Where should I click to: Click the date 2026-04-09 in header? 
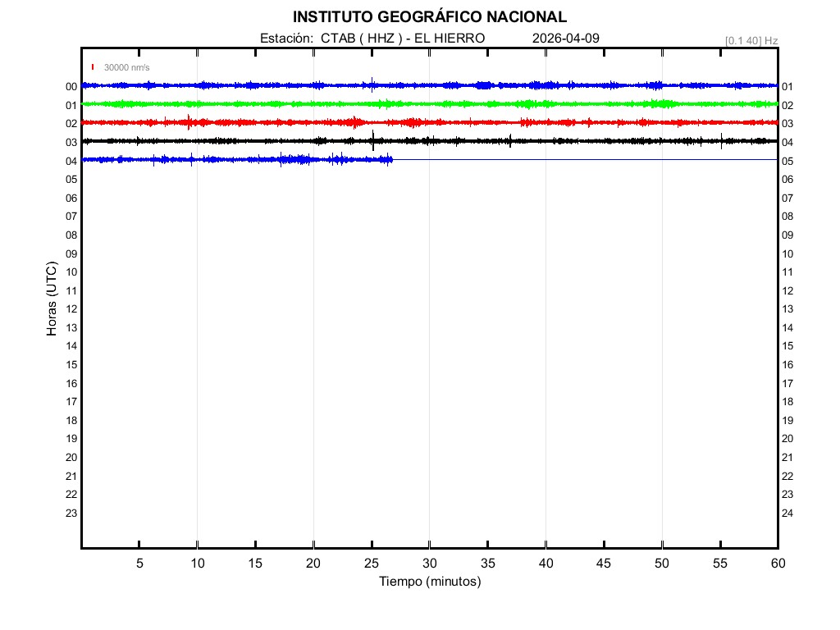coord(560,39)
